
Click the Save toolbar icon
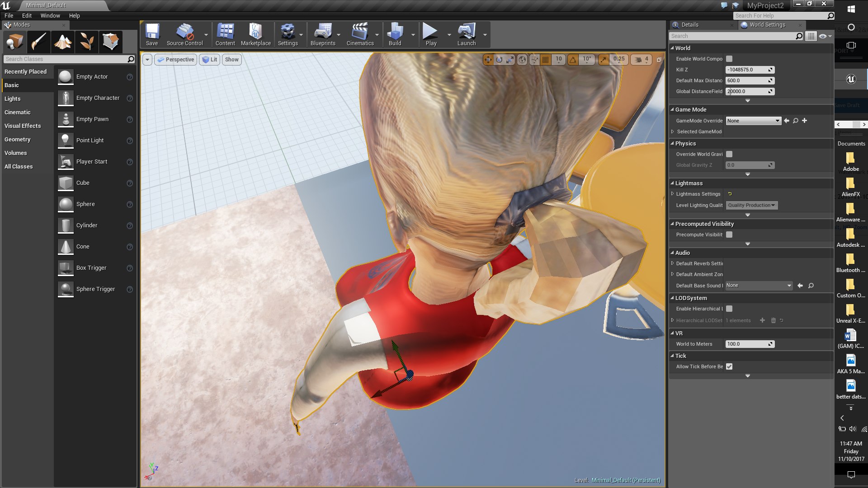tap(152, 35)
